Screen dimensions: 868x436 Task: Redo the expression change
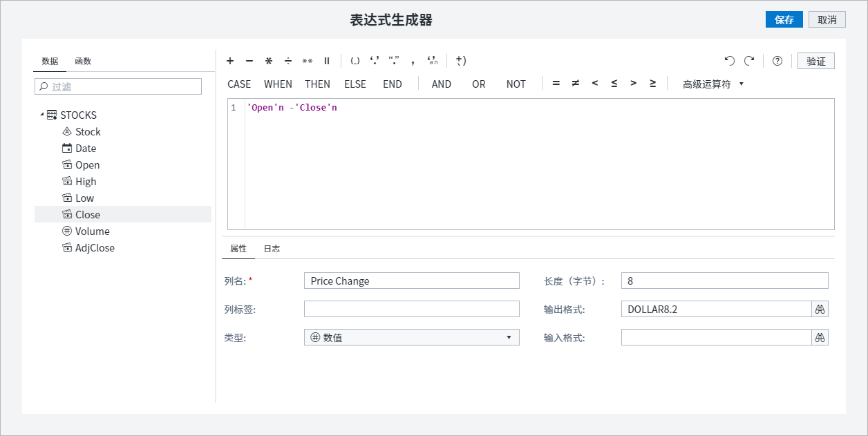pos(748,61)
